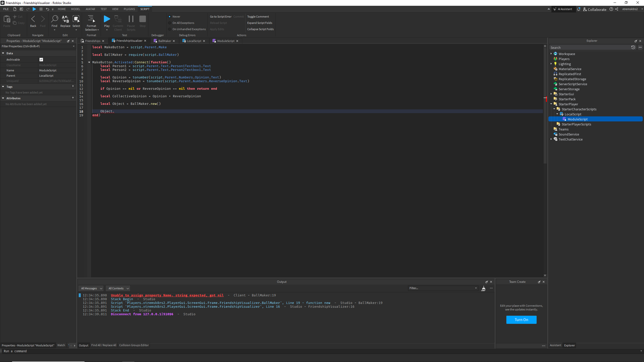This screenshot has width=644, height=362.
Task: Click the Back navigate arrow
Action: (x=33, y=19)
